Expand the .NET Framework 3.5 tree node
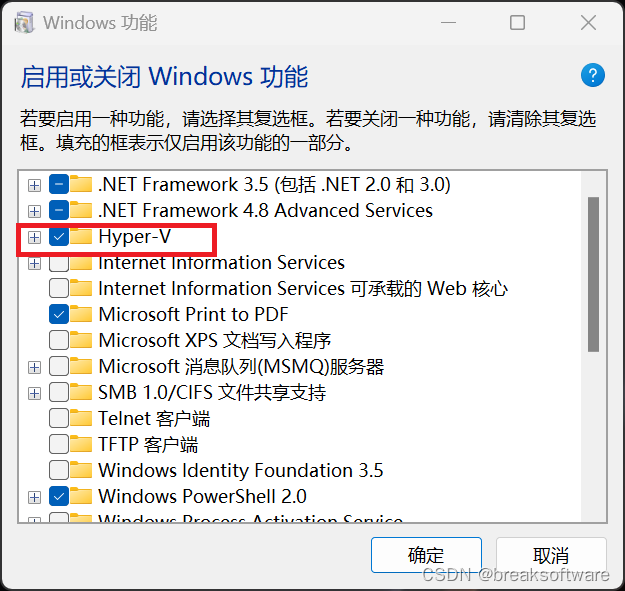The image size is (625, 591). 34,185
